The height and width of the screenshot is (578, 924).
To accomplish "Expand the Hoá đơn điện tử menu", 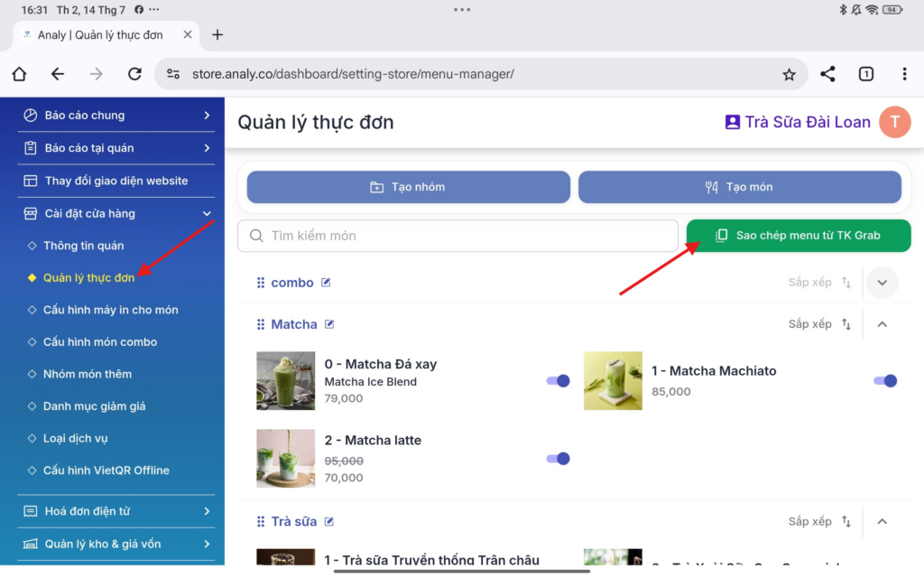I will point(207,511).
